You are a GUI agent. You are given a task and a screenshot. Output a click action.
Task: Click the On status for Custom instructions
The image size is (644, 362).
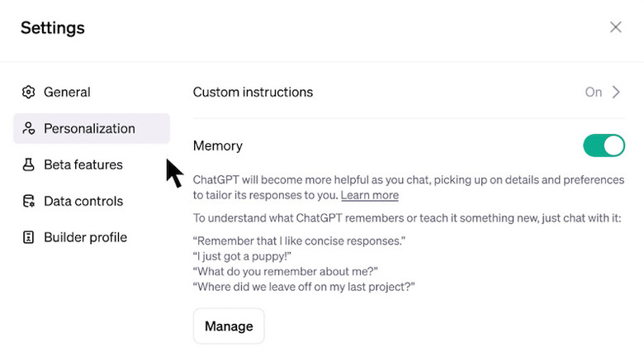coord(593,93)
